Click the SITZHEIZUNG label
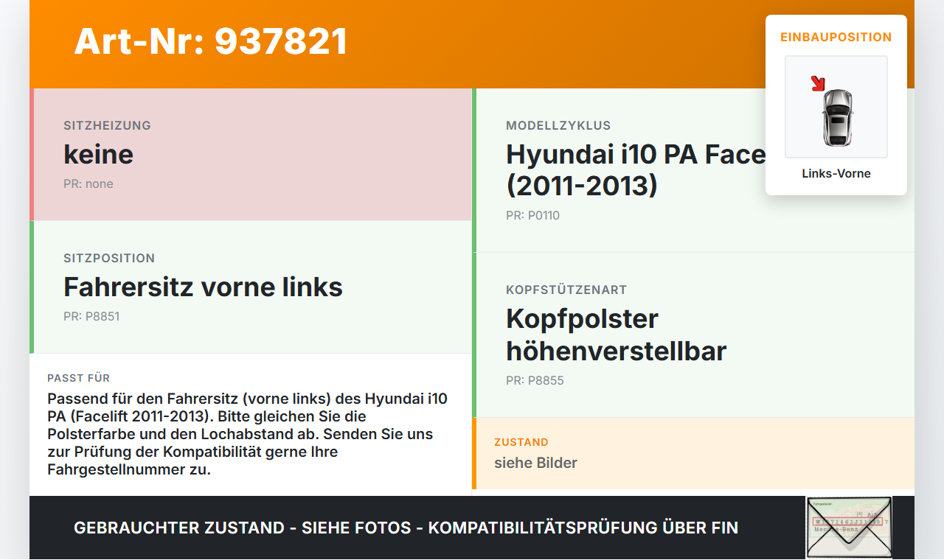Screen dimensions: 944x560 click(107, 125)
